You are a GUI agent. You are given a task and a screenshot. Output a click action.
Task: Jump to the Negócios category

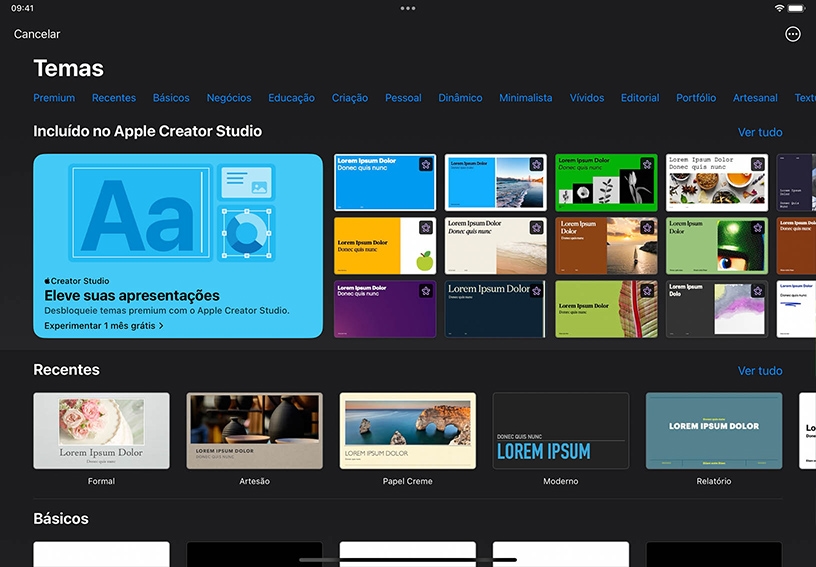point(229,98)
